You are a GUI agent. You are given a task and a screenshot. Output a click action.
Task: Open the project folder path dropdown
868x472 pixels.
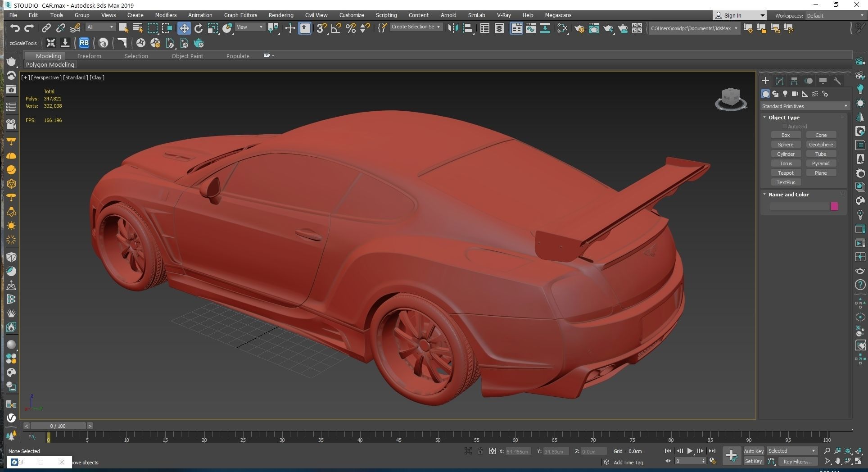click(x=694, y=28)
